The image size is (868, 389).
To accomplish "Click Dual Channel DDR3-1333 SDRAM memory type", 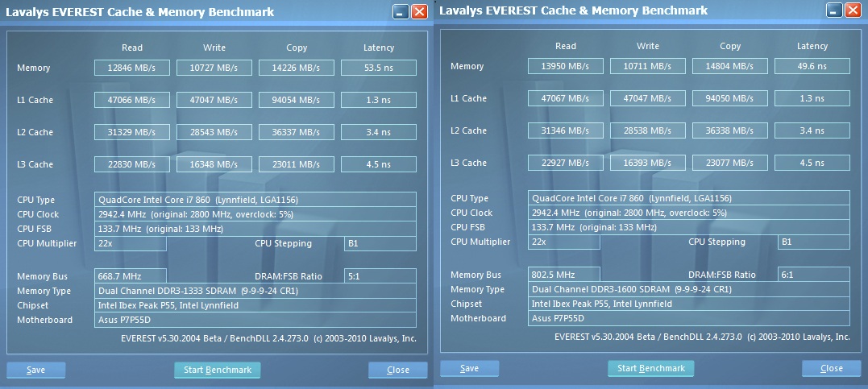I will tap(255, 291).
